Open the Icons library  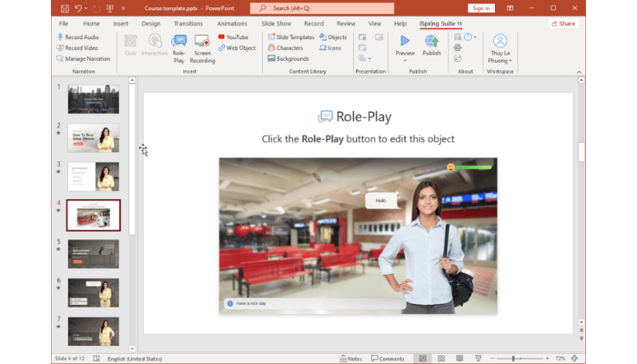tap(330, 48)
